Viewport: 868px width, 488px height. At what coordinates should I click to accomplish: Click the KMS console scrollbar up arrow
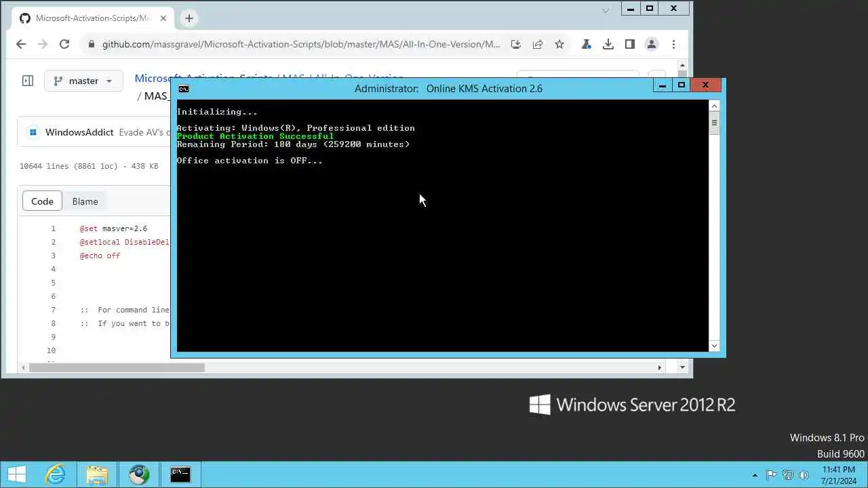click(x=714, y=106)
